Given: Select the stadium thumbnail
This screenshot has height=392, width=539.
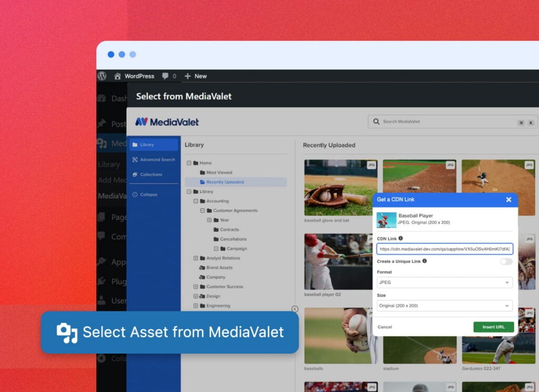Looking at the screenshot, I should point(420,350).
